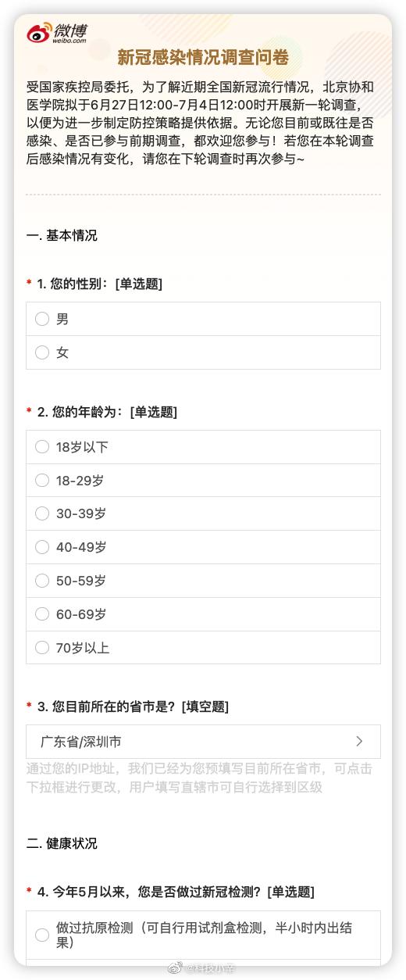Choose the 40-49岁 age option

tap(203, 547)
